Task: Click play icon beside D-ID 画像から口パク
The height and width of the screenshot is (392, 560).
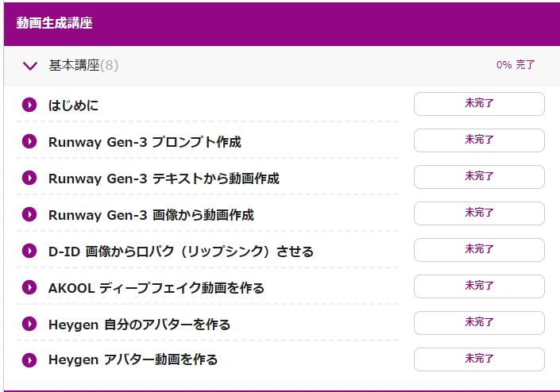Action: pyautogui.click(x=29, y=251)
